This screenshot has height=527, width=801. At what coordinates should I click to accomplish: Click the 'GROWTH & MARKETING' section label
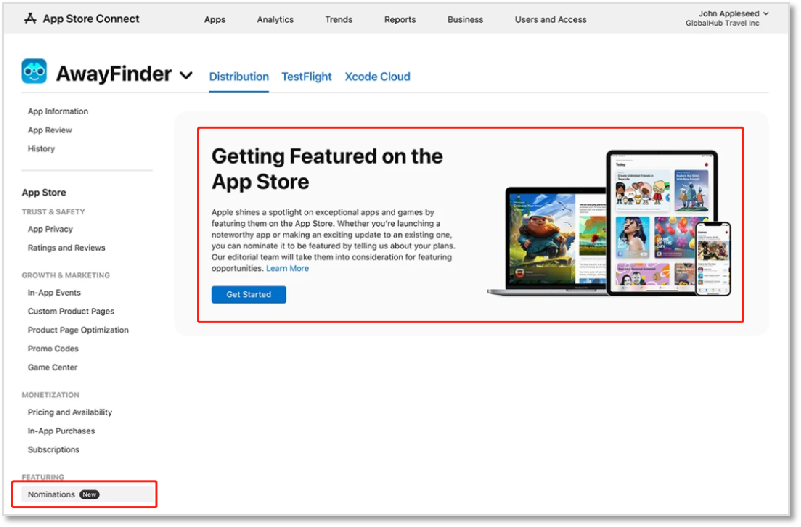[65, 275]
